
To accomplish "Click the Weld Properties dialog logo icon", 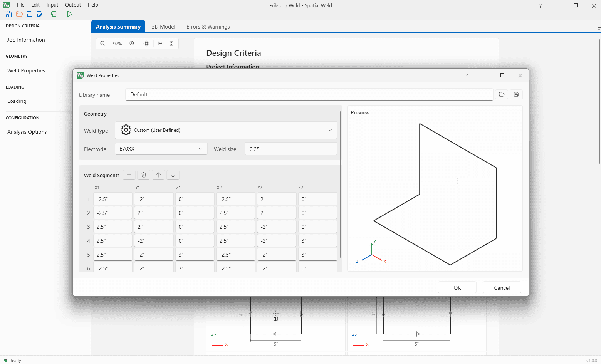I will [x=80, y=75].
